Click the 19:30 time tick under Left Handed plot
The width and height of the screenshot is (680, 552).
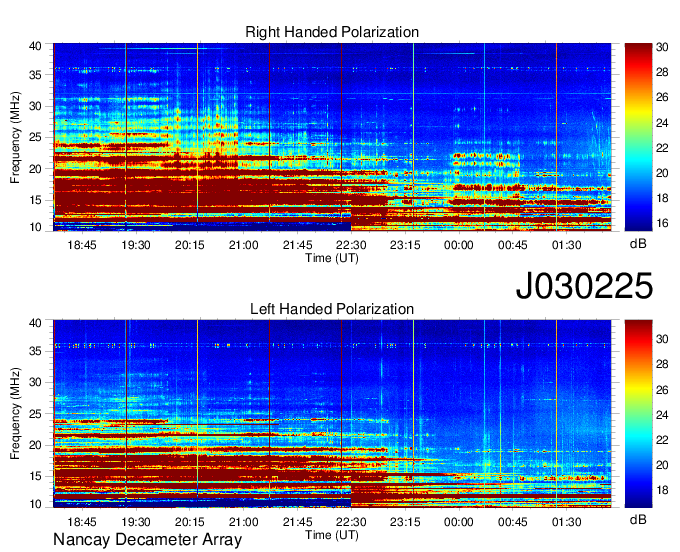(136, 522)
